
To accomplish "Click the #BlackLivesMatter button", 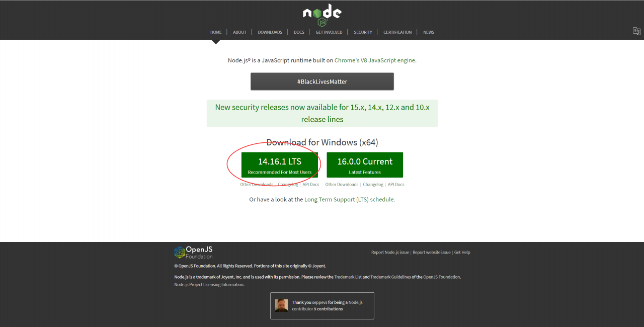I will pyautogui.click(x=322, y=81).
